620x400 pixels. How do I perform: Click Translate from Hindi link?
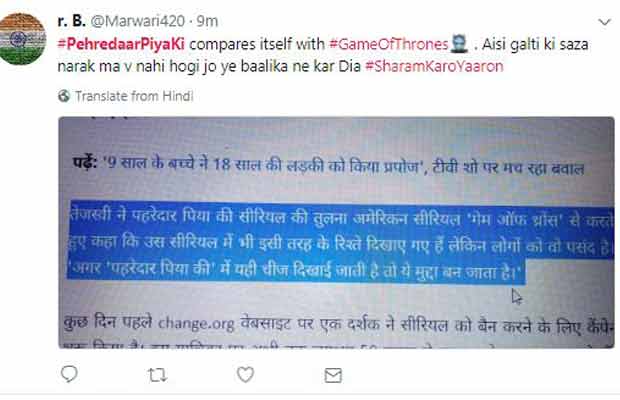pyautogui.click(x=134, y=96)
